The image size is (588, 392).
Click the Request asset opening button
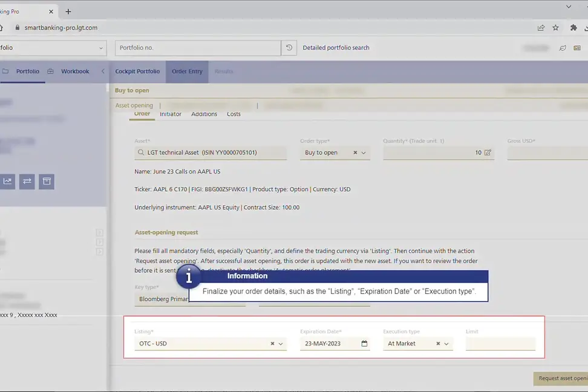pyautogui.click(x=561, y=379)
